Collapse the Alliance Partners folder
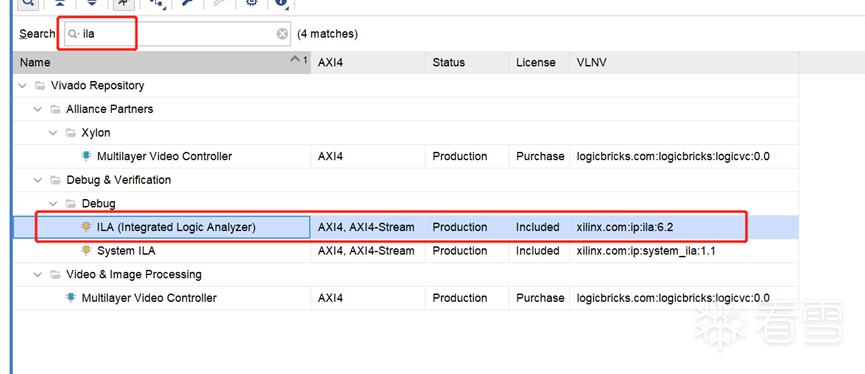 point(38,109)
